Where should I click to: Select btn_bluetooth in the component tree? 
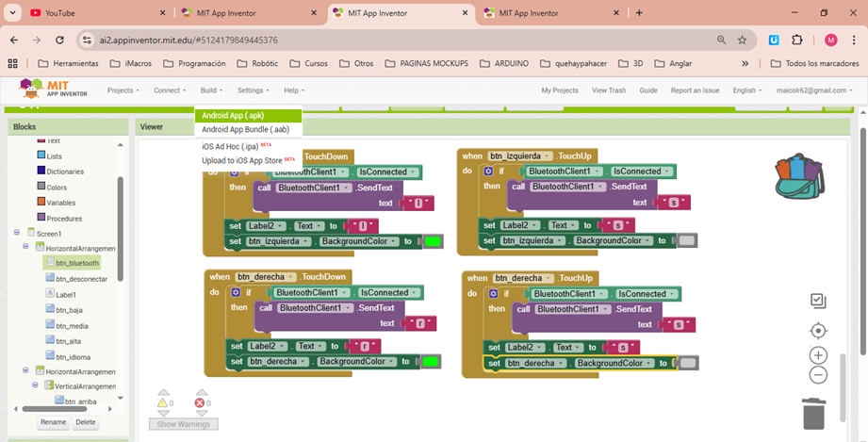(x=76, y=263)
